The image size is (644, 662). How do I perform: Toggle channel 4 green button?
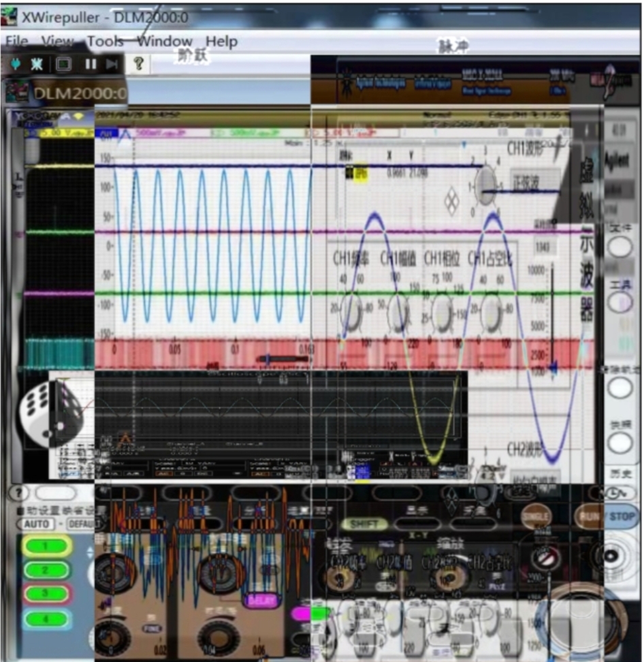[x=46, y=618]
